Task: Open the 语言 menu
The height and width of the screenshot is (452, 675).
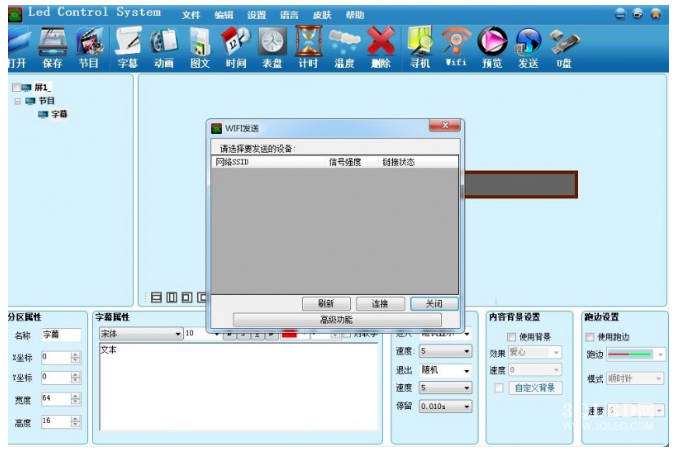Action: (289, 15)
